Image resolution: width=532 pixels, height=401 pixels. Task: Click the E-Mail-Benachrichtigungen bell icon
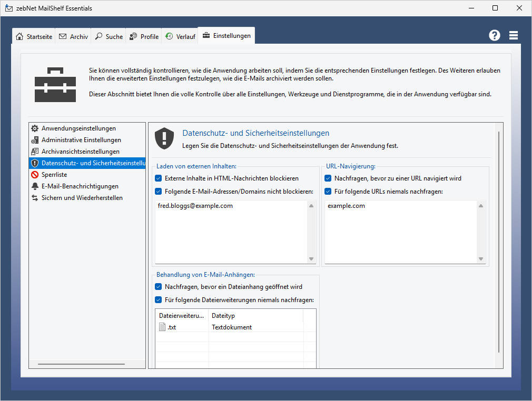coord(35,186)
